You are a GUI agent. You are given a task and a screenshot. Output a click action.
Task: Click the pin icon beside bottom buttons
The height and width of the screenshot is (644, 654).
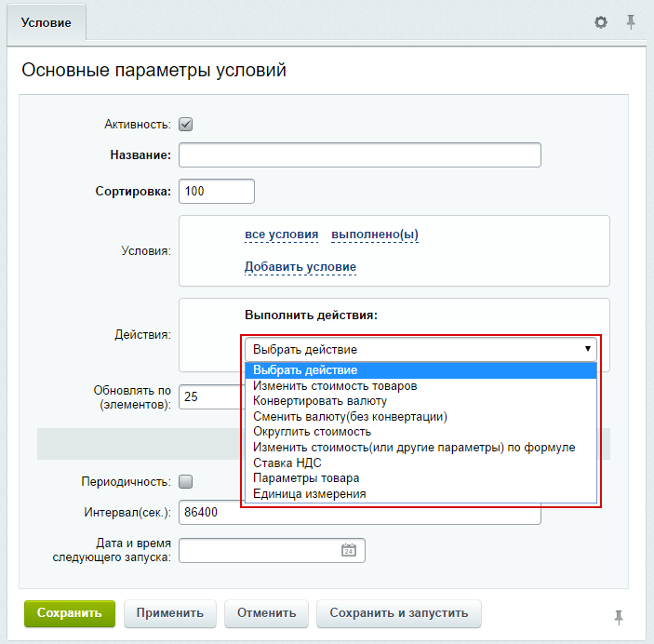click(x=619, y=616)
